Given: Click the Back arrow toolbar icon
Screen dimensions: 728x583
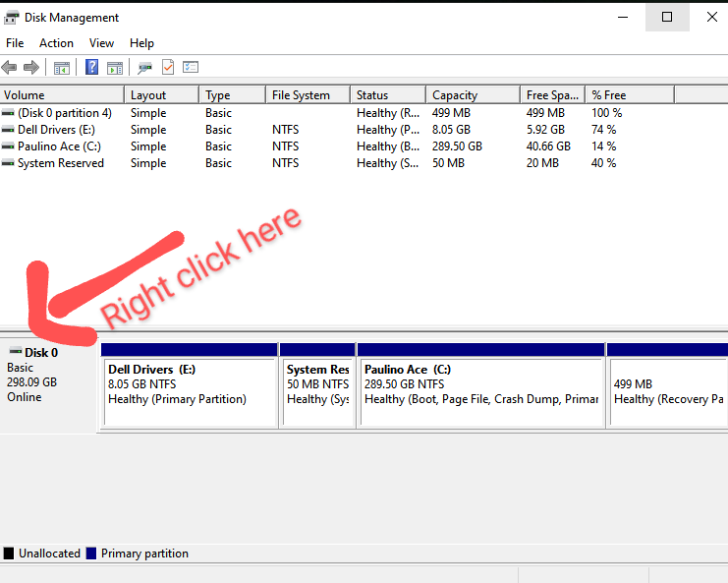Looking at the screenshot, I should click(9, 68).
